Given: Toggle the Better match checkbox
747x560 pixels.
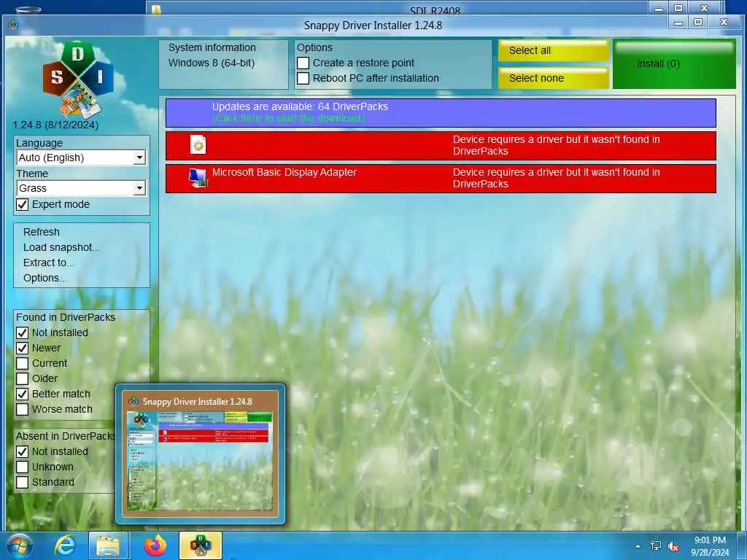Looking at the screenshot, I should click(23, 394).
